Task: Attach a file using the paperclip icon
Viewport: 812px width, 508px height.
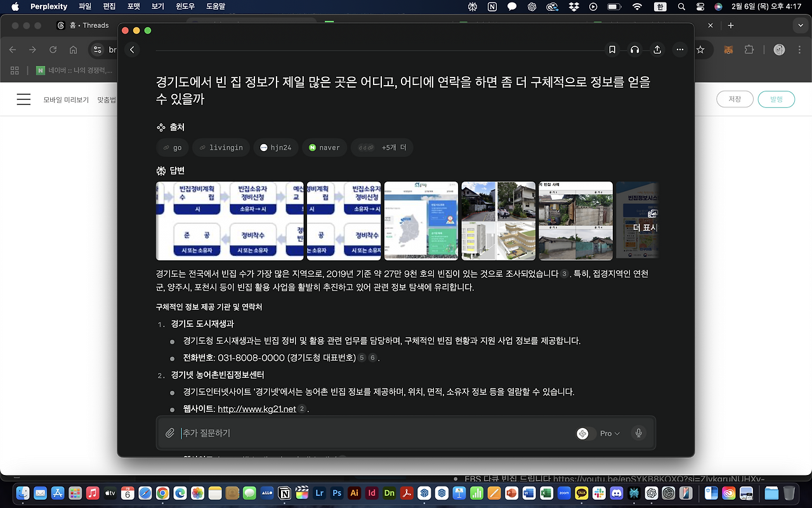Action: click(x=170, y=433)
